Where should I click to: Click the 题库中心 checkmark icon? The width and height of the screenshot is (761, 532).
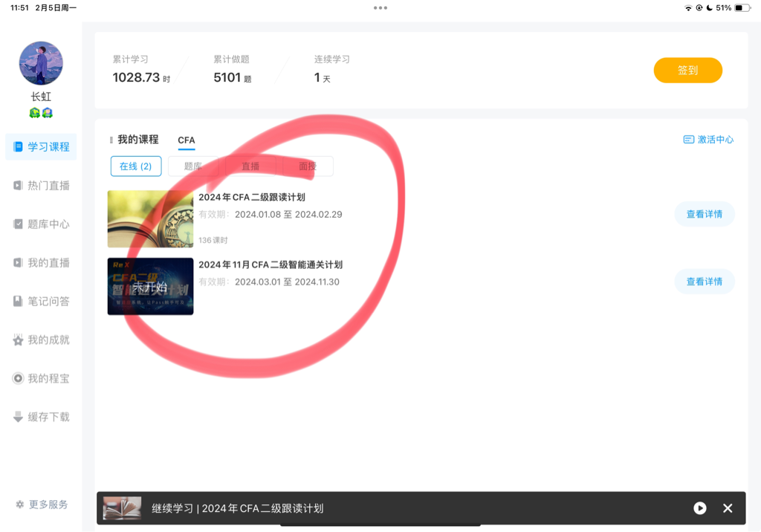tap(18, 224)
